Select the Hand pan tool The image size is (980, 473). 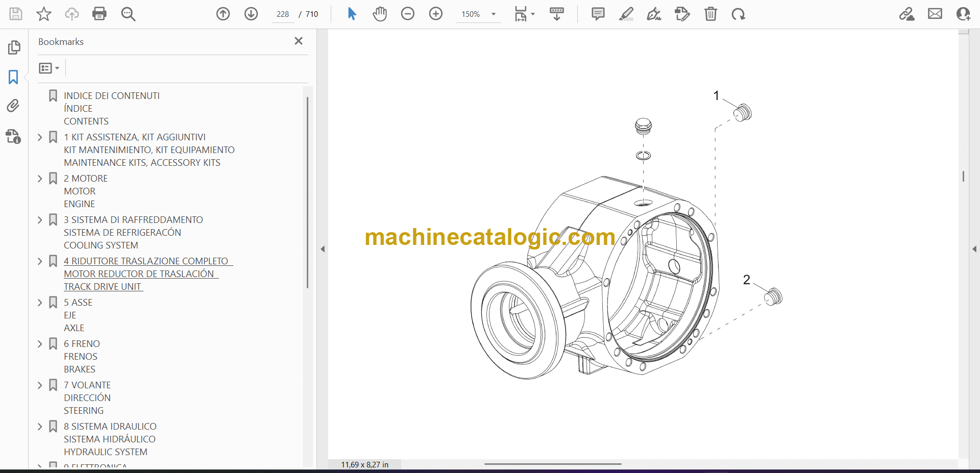click(380, 14)
